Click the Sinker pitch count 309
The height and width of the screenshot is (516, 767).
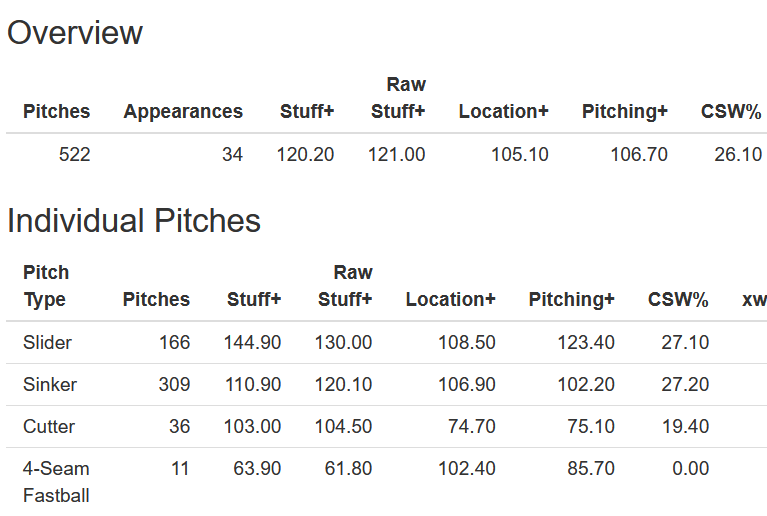tap(174, 385)
